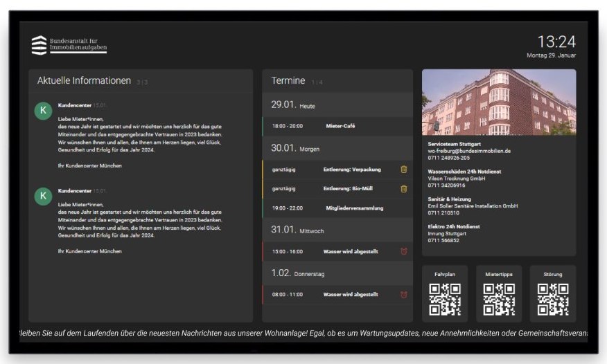Open the Fahrplan QR code

(x=445, y=300)
